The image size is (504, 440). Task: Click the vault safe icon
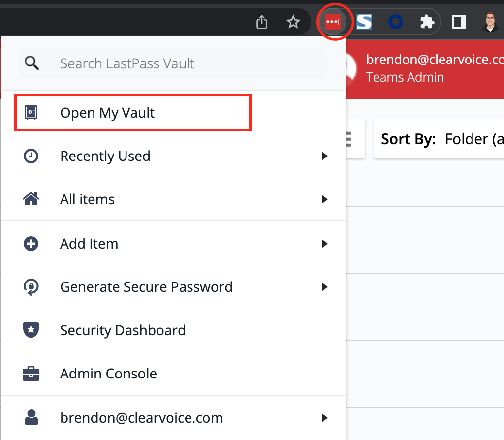point(31,113)
